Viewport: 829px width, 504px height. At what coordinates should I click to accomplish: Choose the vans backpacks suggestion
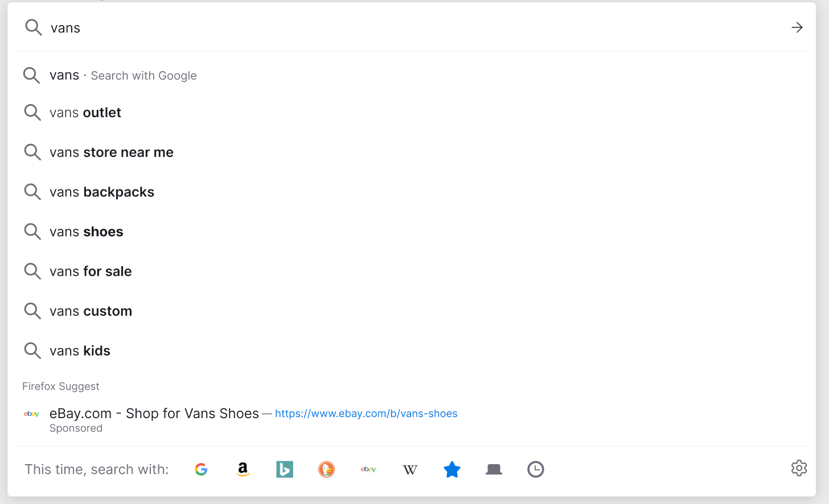pyautogui.click(x=412, y=192)
